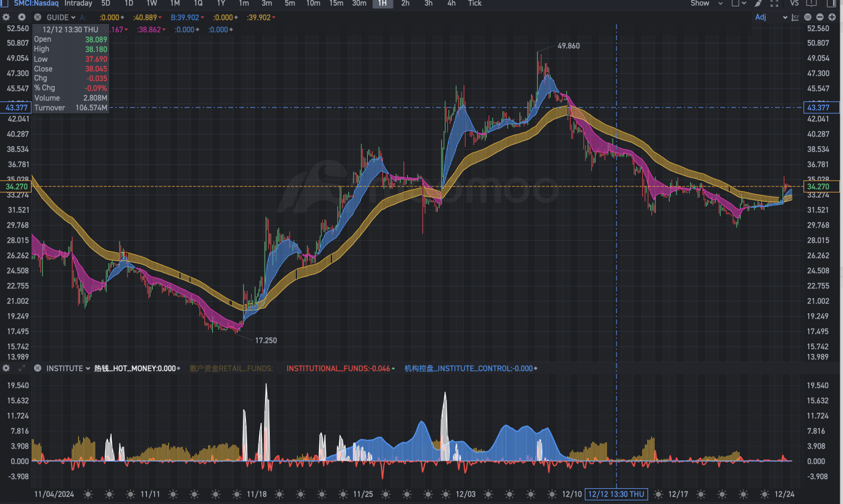Click sun marker left of 11/11 date
The width and height of the screenshot is (843, 504).
point(131,494)
